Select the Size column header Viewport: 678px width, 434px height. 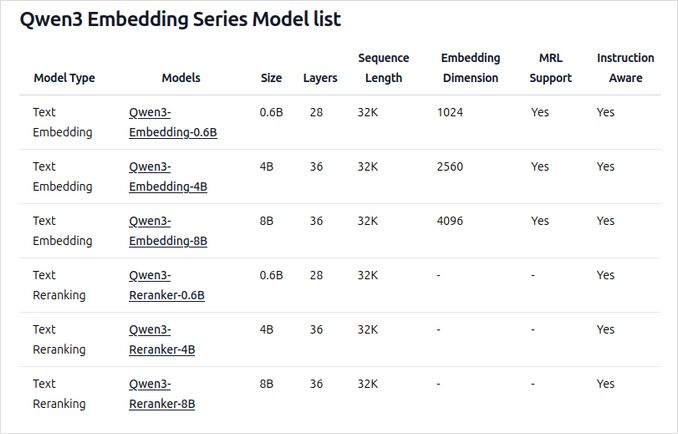coord(271,78)
